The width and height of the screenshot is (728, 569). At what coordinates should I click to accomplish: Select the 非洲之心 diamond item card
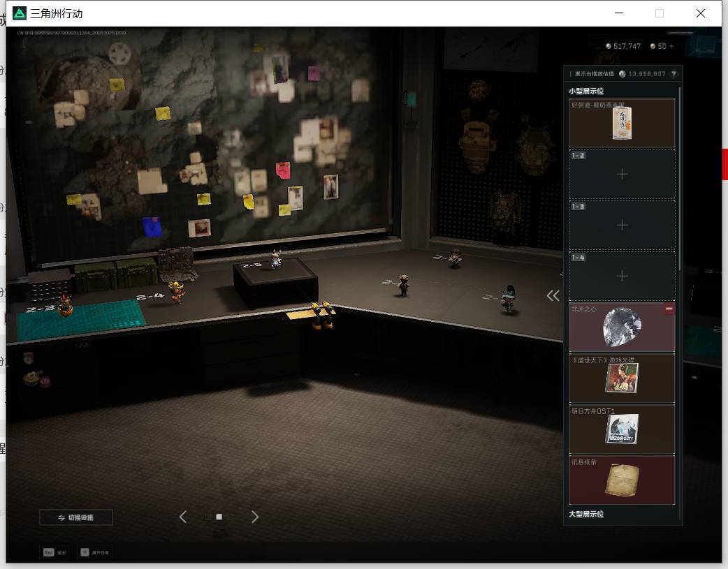622,327
